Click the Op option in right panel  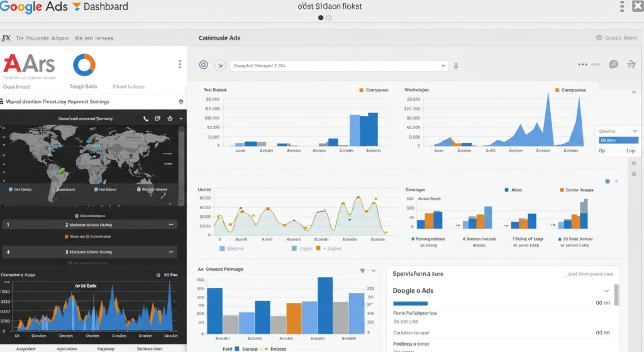[x=602, y=150]
